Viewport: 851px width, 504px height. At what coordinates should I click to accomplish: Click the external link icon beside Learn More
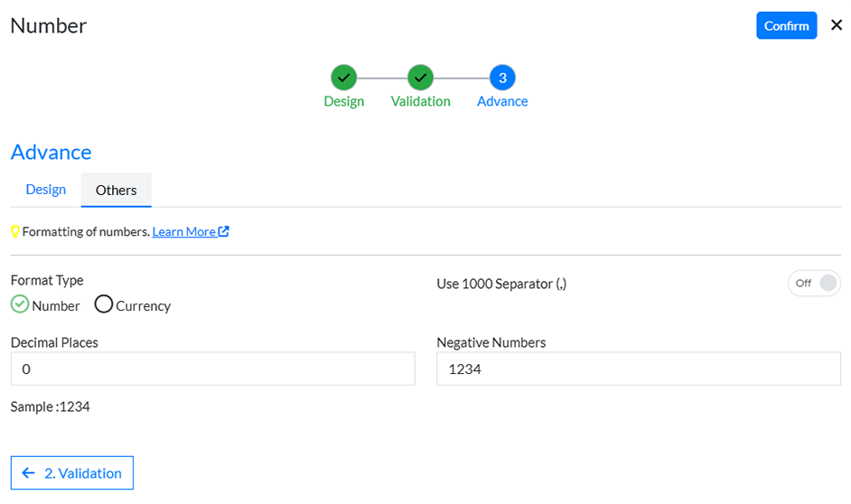(x=224, y=232)
